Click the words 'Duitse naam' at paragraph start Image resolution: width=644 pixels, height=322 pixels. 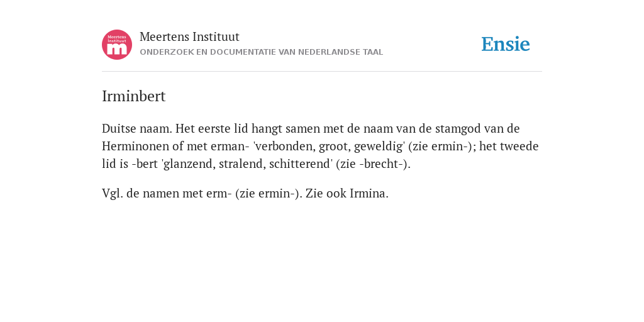(136, 128)
